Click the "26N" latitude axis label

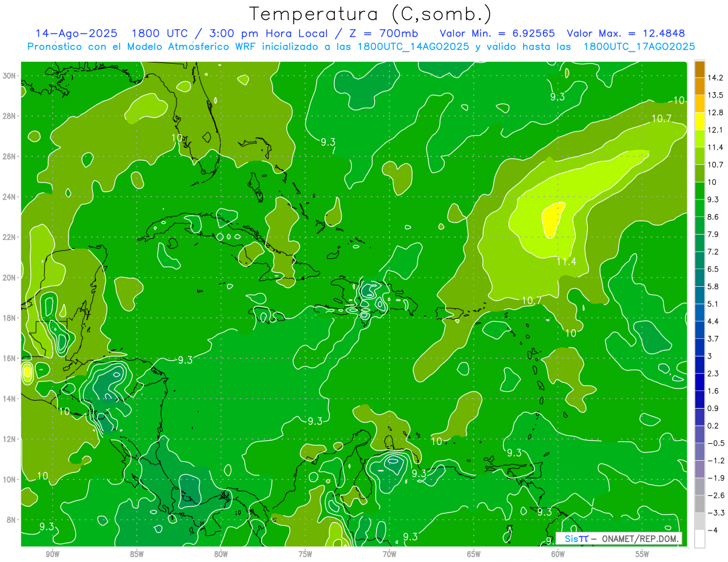click(x=10, y=156)
